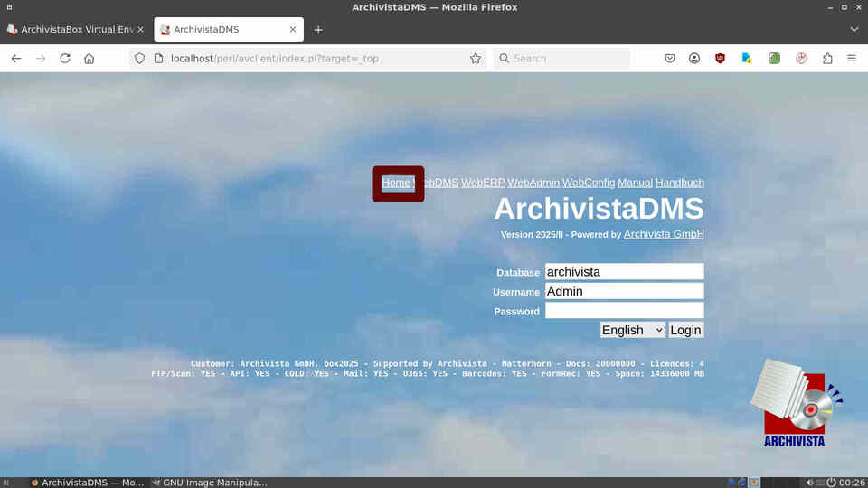Open the Extensions puzzle-piece menu
The height and width of the screenshot is (488, 868).
coord(827,59)
